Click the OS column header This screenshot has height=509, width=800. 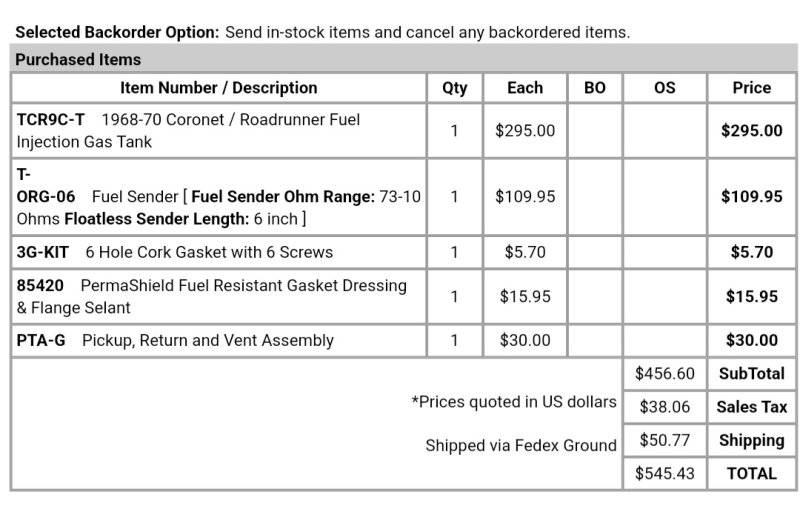pyautogui.click(x=664, y=88)
